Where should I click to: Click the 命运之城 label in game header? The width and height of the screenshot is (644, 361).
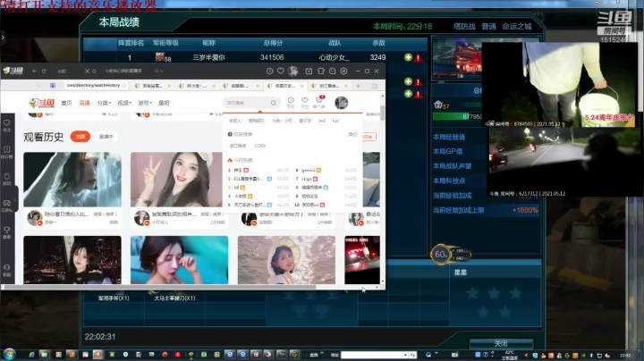517,27
